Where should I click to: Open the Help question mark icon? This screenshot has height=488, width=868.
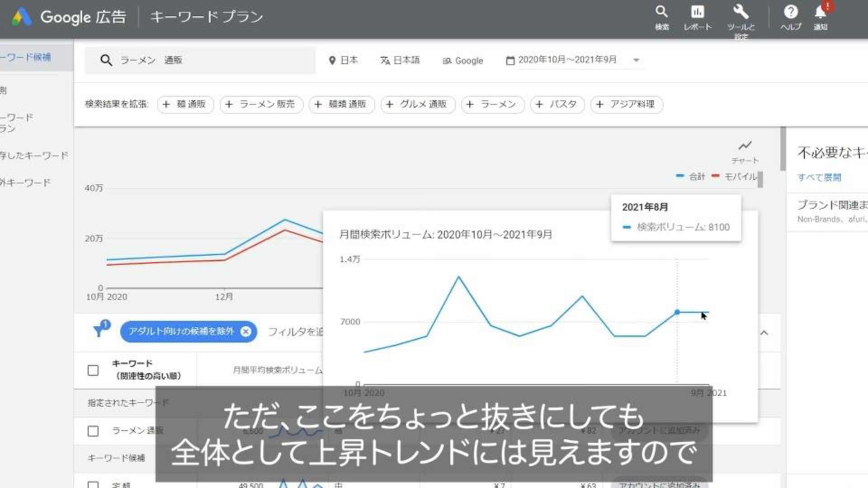point(791,13)
